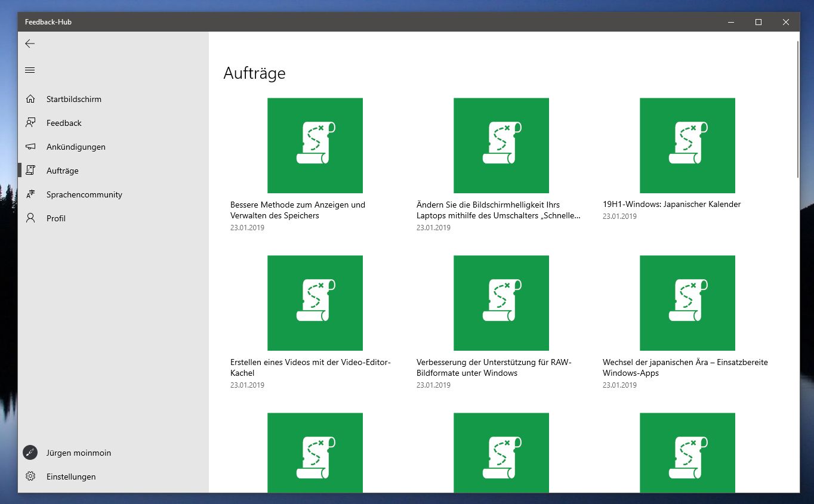Open Einstellungen label in sidebar
The image size is (814, 504).
(71, 477)
